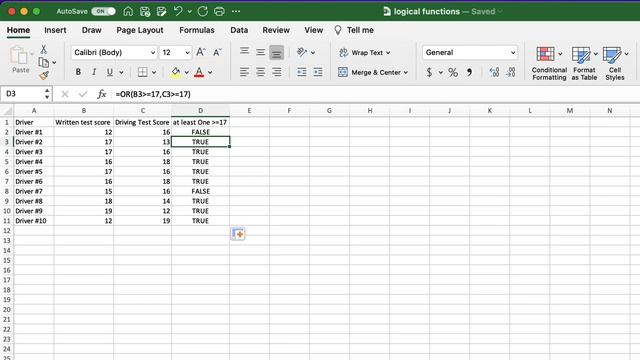Viewport: 640px width, 360px height.
Task: Switch to the Insert tab
Action: (55, 30)
